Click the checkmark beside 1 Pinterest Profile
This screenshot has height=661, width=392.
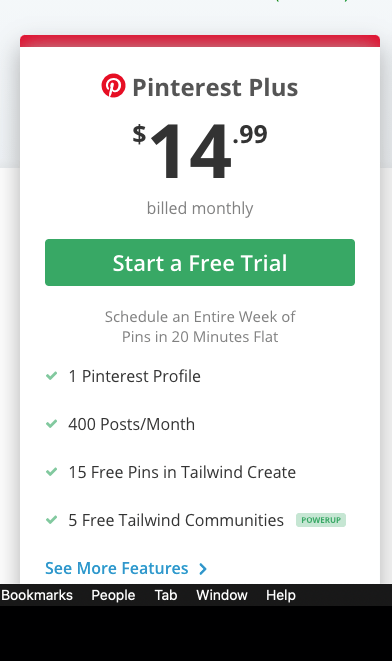(x=51, y=376)
